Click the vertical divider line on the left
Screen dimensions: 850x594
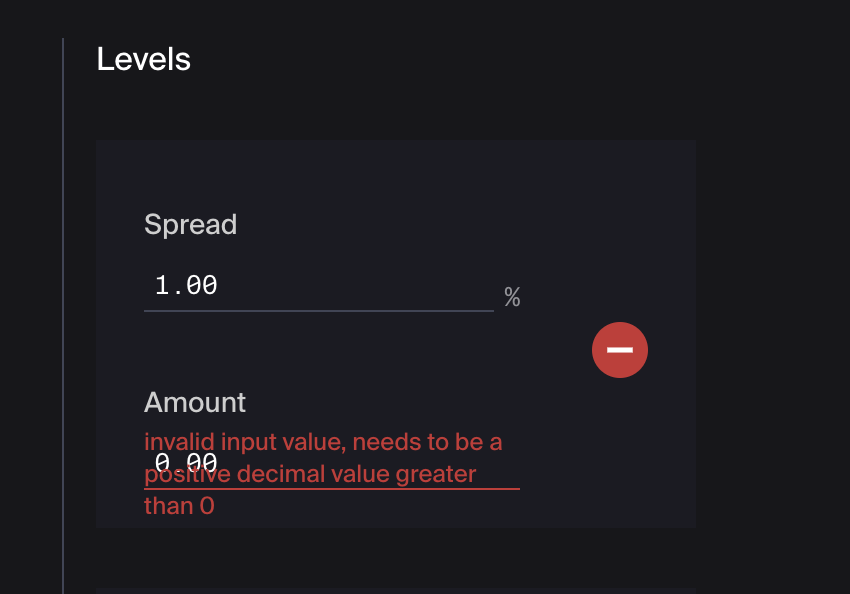(x=64, y=300)
